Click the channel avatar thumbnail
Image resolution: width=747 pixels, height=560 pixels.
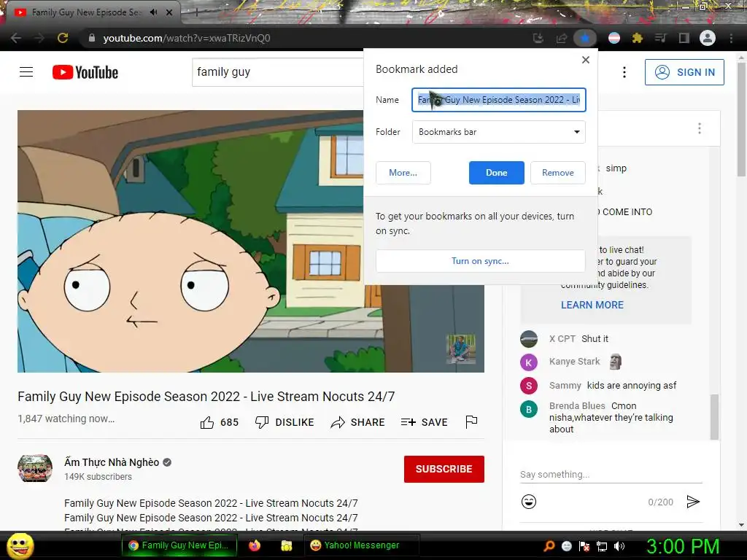[x=35, y=468]
